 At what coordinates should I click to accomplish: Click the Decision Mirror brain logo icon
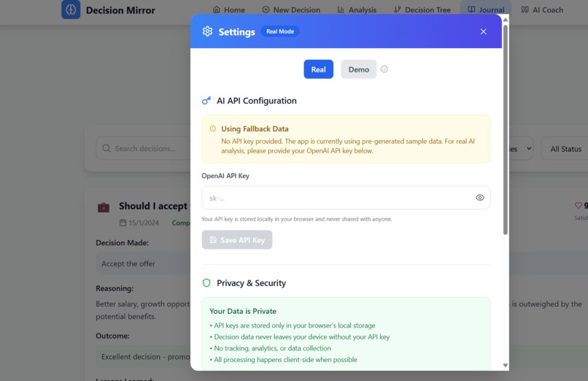click(x=71, y=9)
